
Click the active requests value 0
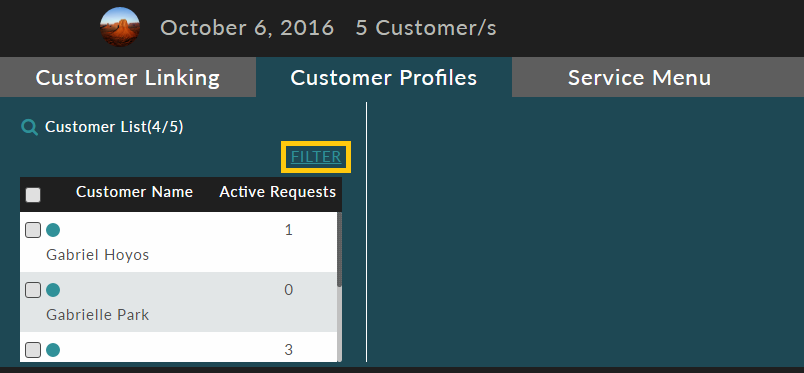click(289, 290)
